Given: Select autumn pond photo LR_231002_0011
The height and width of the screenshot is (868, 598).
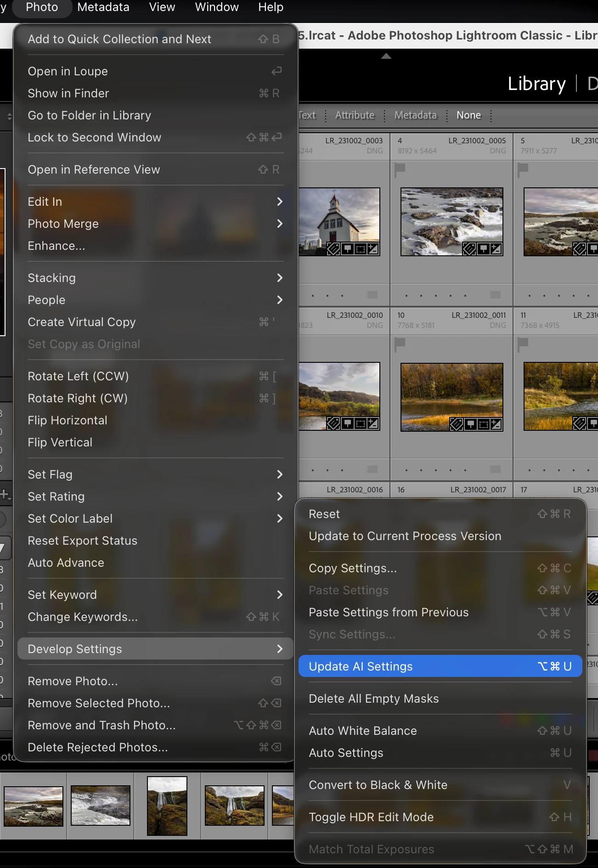Looking at the screenshot, I should coord(452,397).
